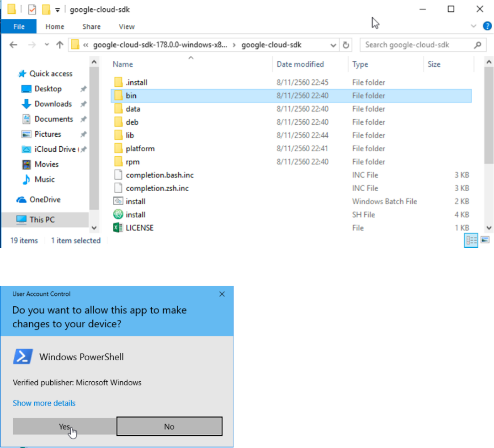Click the Properties quick access toolbar icon
Viewport: 494px width, 448px height.
(x=32, y=10)
